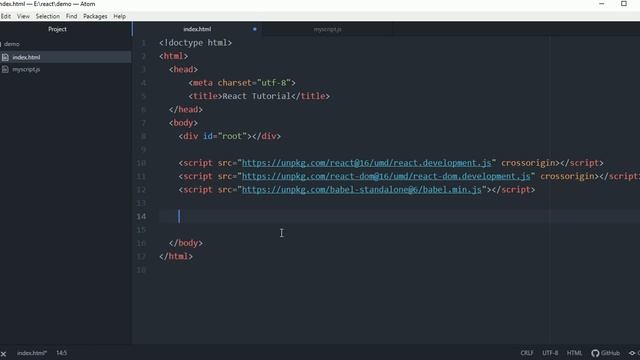640x360 pixels.
Task: Open the Help menu
Action: (x=120, y=16)
